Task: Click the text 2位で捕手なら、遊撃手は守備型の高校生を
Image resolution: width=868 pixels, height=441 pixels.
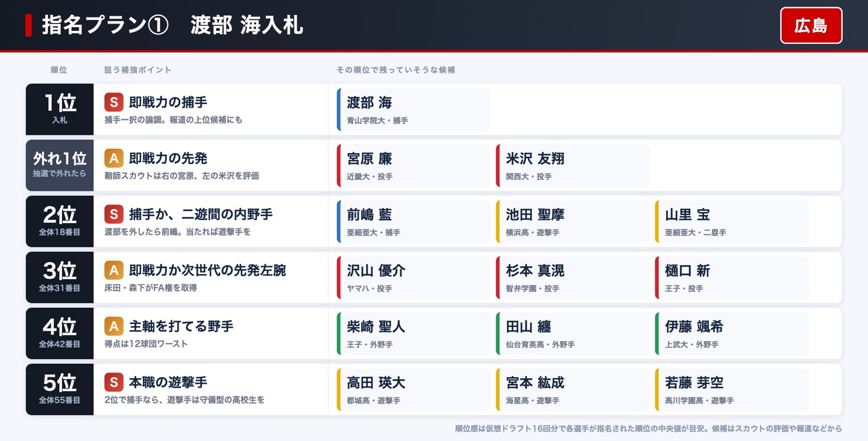Action: pos(184,400)
